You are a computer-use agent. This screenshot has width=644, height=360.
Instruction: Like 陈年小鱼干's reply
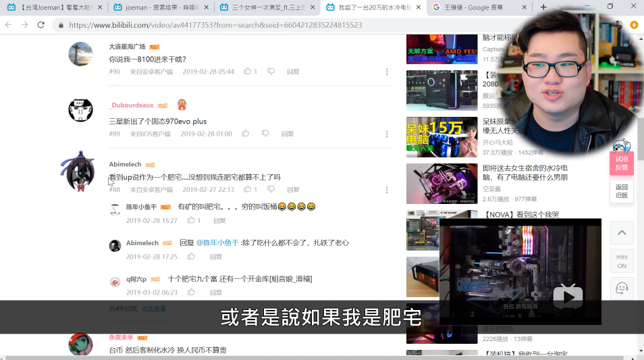191,220
